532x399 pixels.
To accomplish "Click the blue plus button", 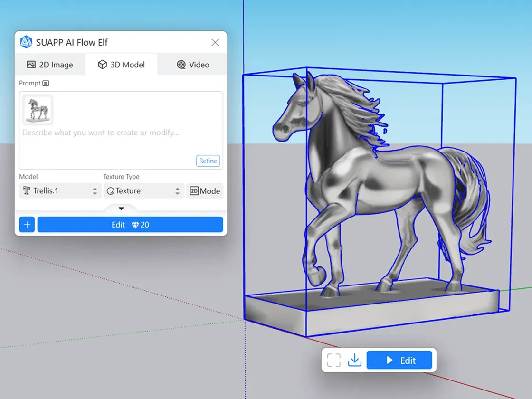I will click(27, 225).
